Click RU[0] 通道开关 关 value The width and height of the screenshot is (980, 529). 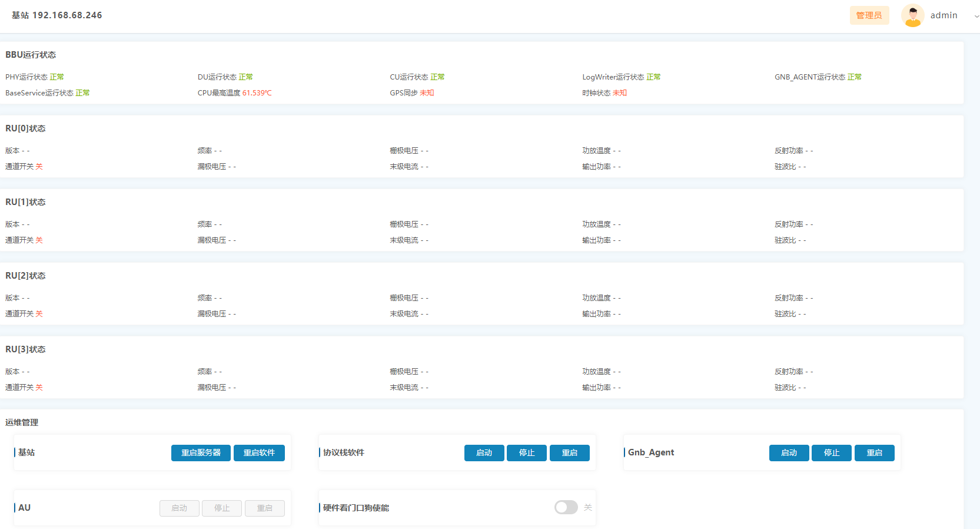pos(24,167)
